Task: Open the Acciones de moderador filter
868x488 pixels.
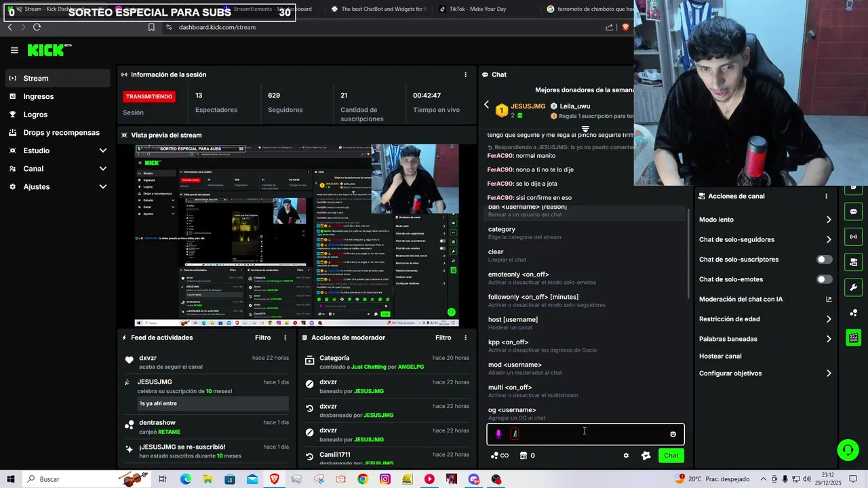Action: [443, 338]
